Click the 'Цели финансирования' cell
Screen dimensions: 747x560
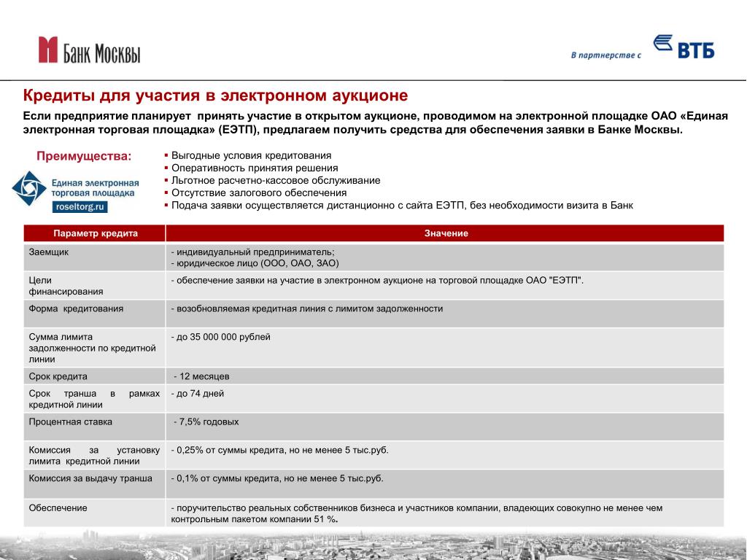click(95, 286)
